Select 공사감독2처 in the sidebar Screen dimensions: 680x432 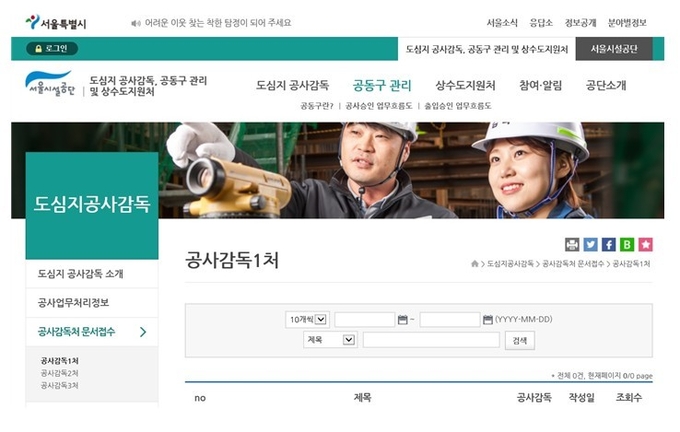(59, 373)
